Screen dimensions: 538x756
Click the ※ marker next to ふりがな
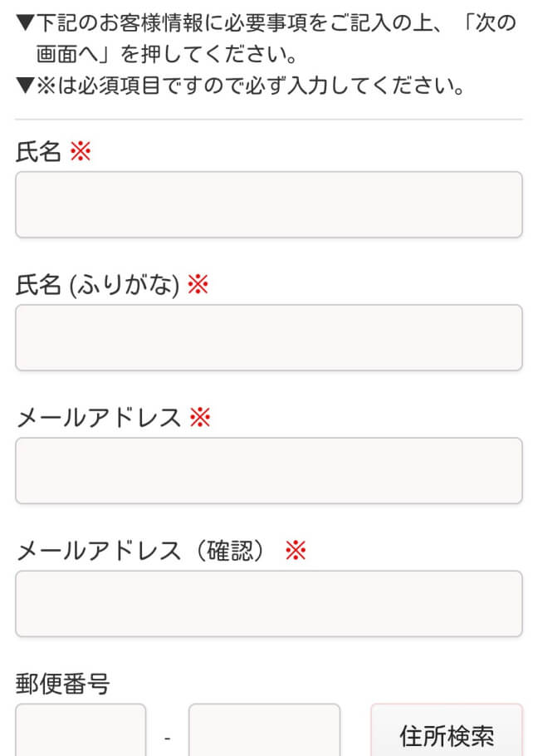197,284
